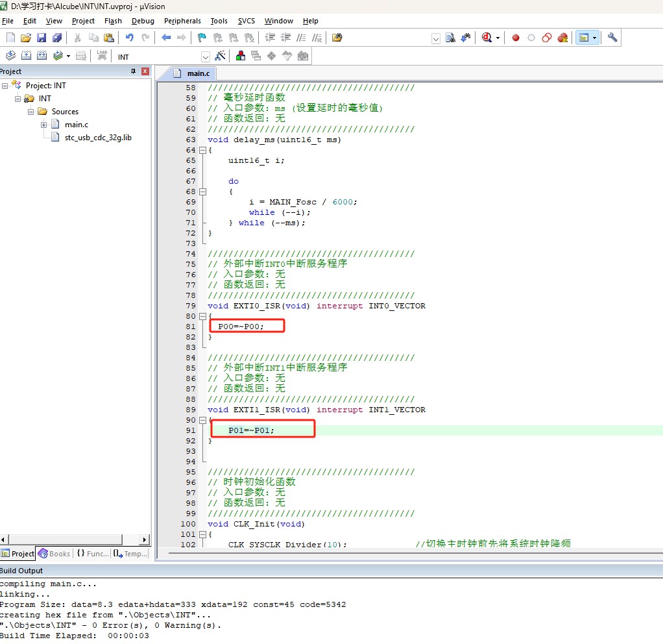Open the Flash menu

[113, 21]
